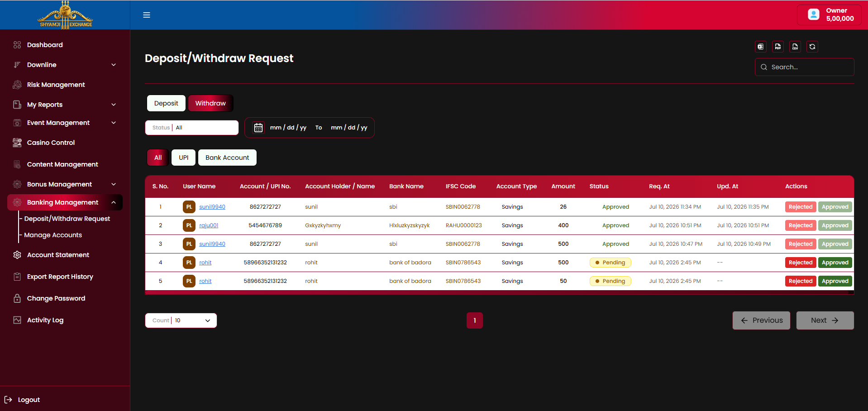Expand the My Reports chevron

point(114,105)
